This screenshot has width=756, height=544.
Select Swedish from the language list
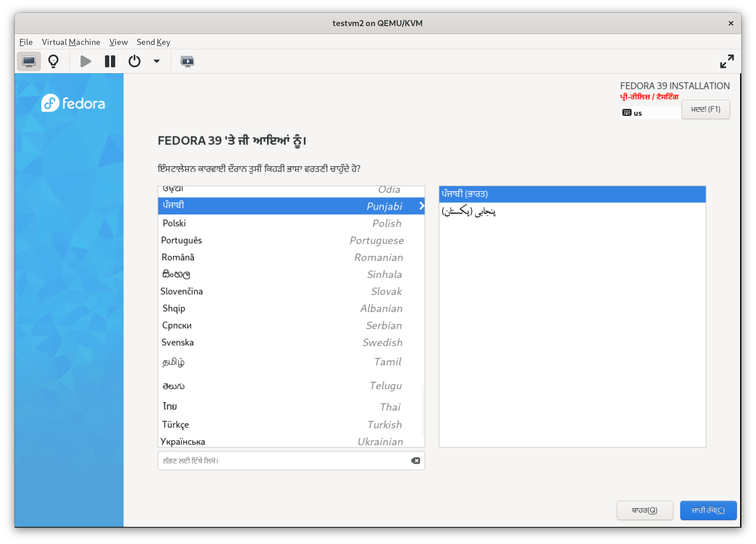(x=291, y=342)
